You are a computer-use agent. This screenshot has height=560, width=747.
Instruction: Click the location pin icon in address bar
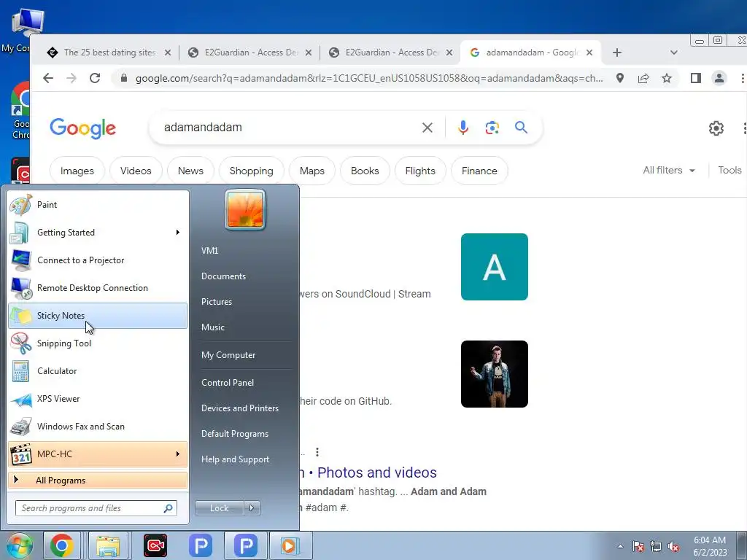point(620,78)
